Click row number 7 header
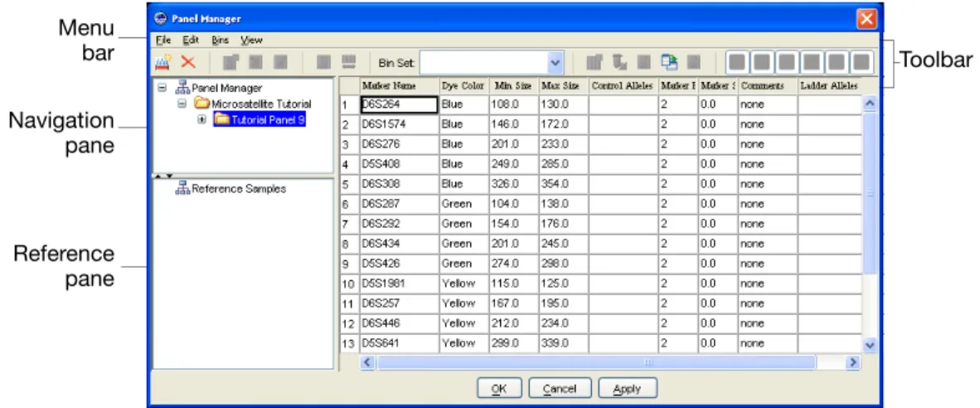The height and width of the screenshot is (408, 980). point(350,224)
